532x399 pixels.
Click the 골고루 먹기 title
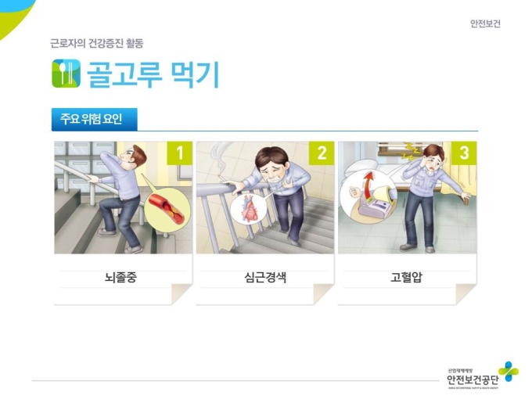pos(153,74)
